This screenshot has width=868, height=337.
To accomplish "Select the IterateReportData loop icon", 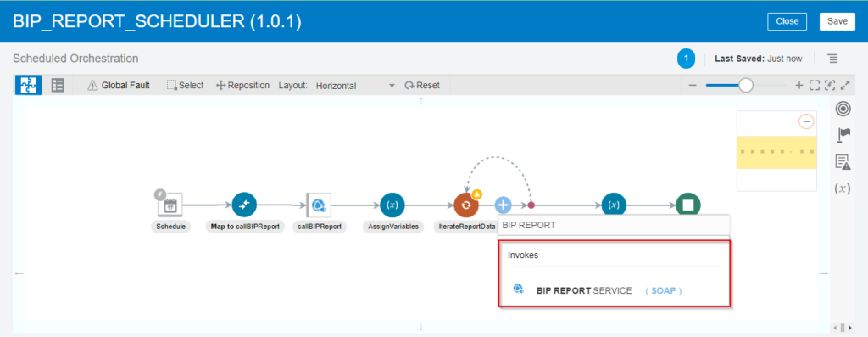I will (466, 205).
